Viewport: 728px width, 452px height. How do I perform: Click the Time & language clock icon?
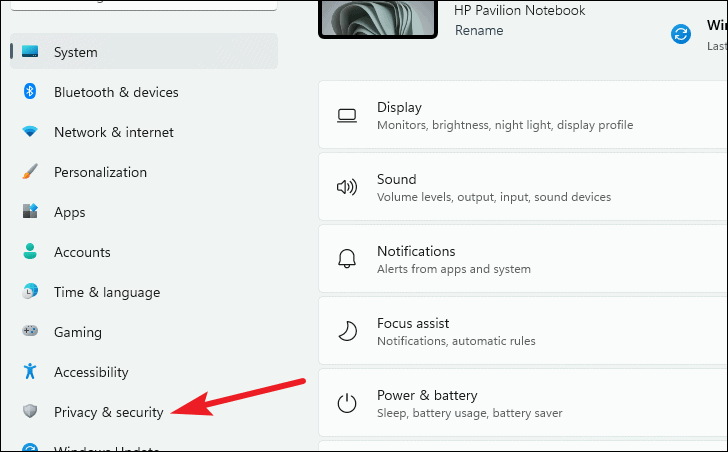[30, 291]
